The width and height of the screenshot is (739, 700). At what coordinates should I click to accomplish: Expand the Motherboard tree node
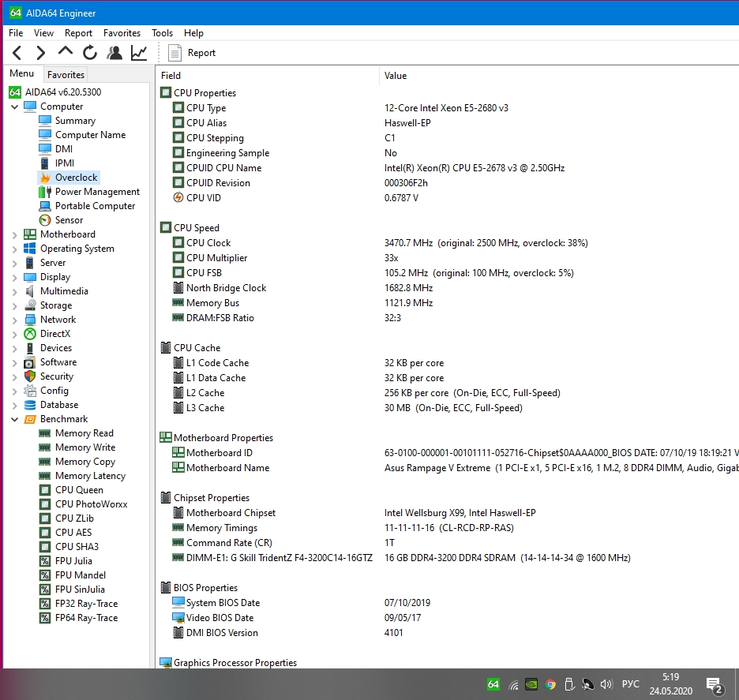[15, 234]
